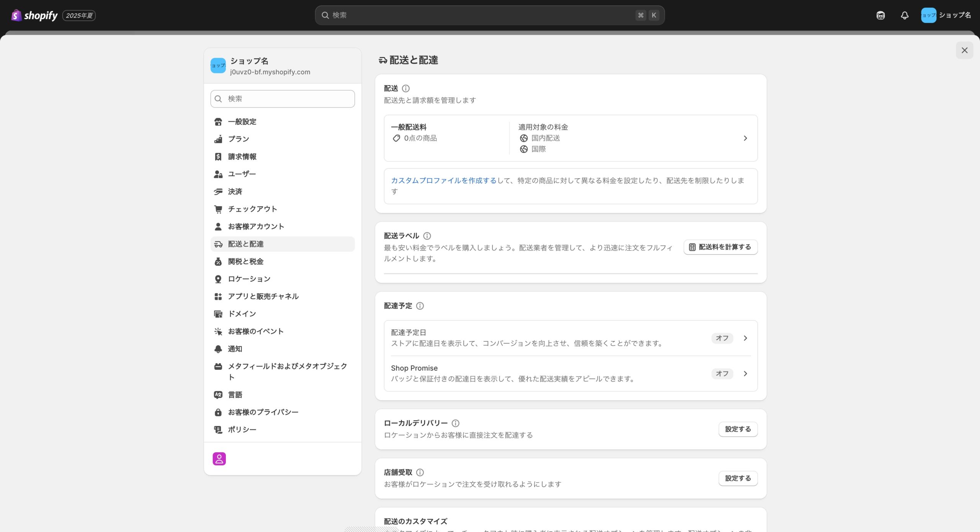Click info icon next to 配送ラベル
The image size is (980, 532).
[427, 236]
